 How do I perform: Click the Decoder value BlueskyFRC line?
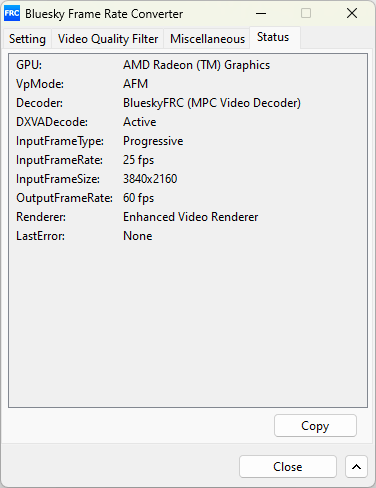point(212,103)
